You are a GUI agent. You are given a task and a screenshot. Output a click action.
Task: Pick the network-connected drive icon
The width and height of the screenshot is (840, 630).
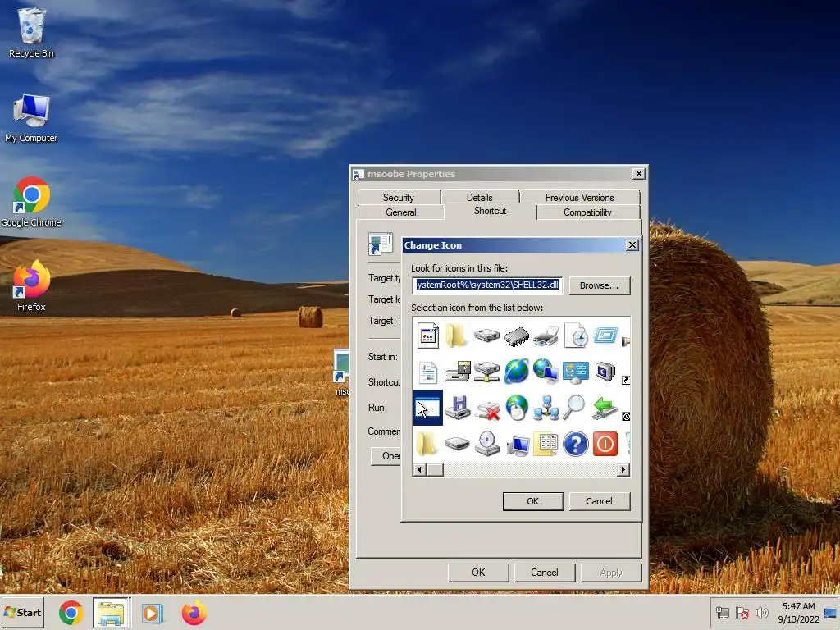tap(486, 372)
